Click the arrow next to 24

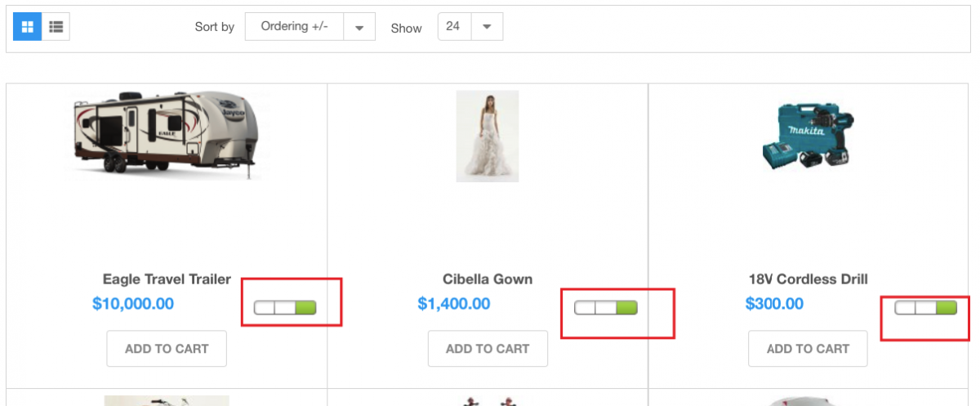(x=487, y=26)
